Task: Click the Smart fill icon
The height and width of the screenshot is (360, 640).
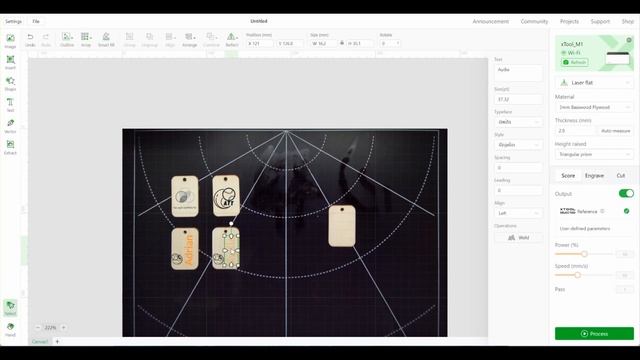Action: click(x=106, y=40)
